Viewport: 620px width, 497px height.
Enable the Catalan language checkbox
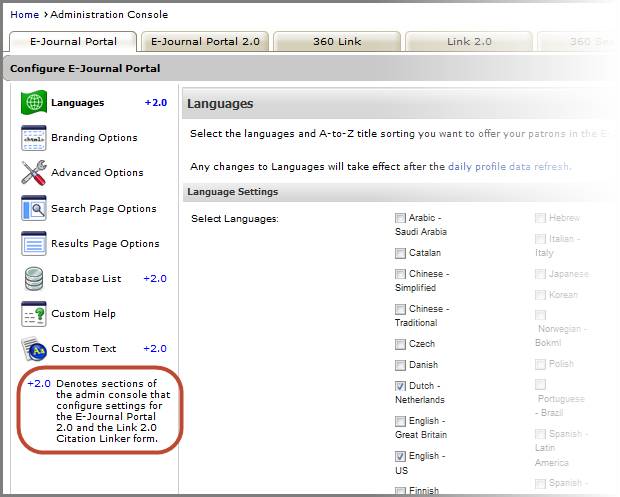coord(400,253)
